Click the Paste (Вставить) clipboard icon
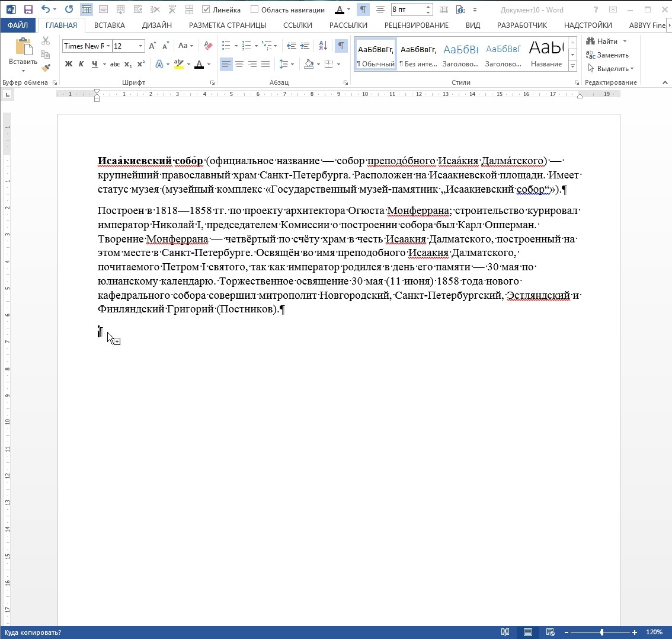Image resolution: width=672 pixels, height=639 pixels. [x=24, y=47]
